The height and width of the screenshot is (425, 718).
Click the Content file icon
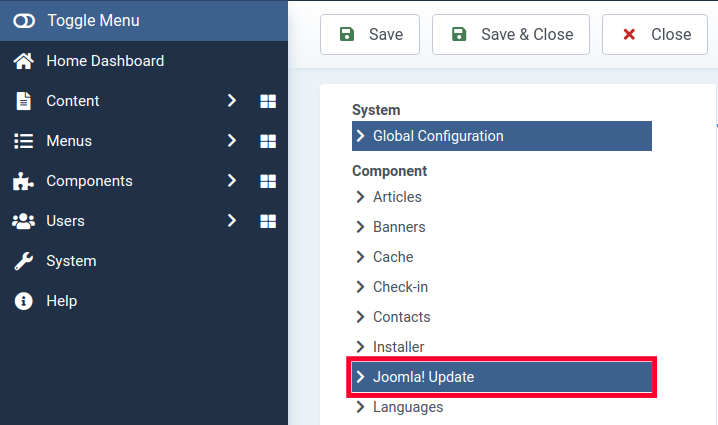[23, 101]
